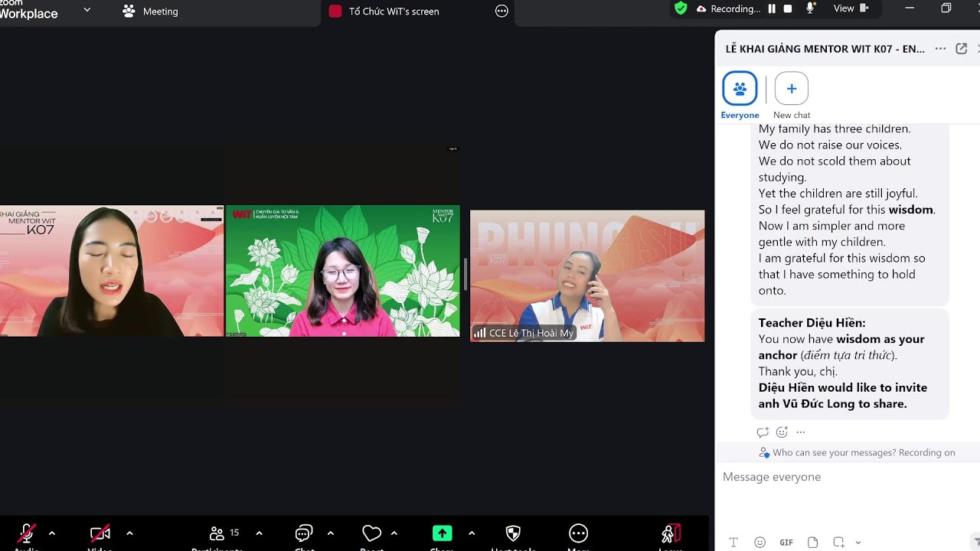The width and height of the screenshot is (980, 551).
Task: Select the Everyone chat channel
Action: 740,96
